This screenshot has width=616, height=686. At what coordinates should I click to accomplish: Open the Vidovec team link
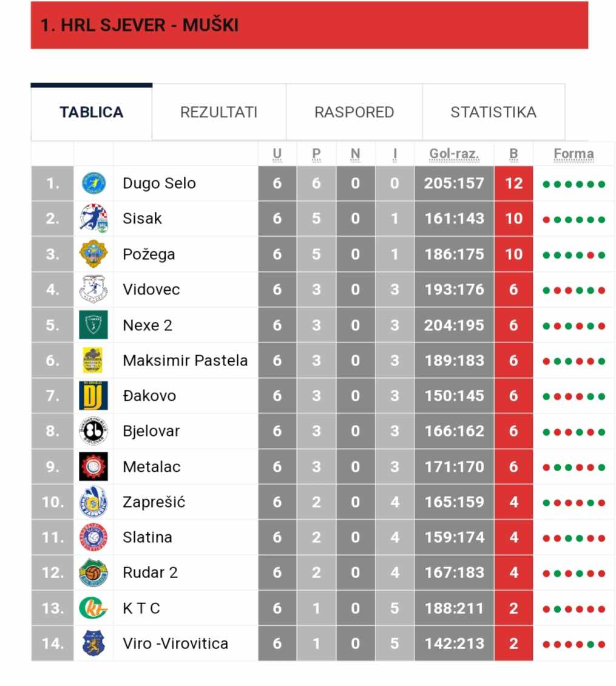pos(151,290)
